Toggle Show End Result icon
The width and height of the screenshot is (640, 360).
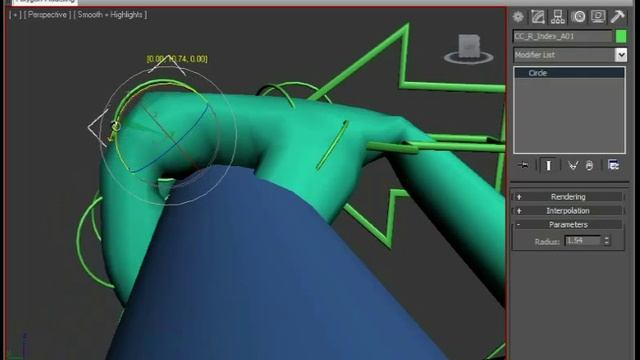pos(548,165)
